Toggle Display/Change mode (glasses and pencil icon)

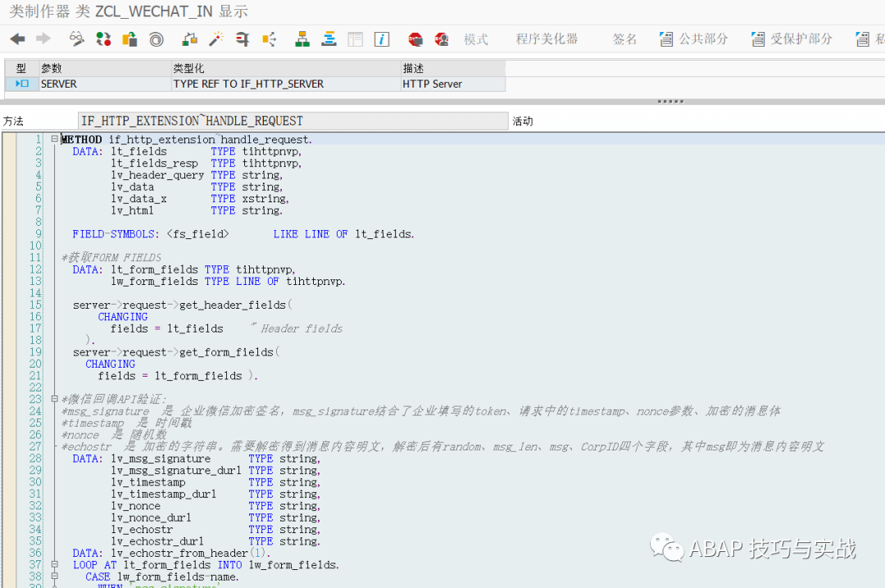(76, 39)
